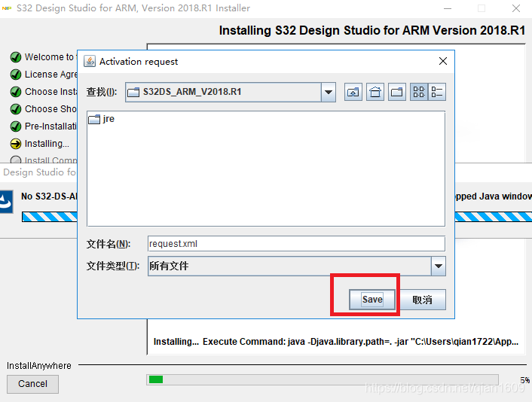Viewport: 532px width, 402px height.
Task: Click the request.xml file name field
Action: click(x=295, y=244)
